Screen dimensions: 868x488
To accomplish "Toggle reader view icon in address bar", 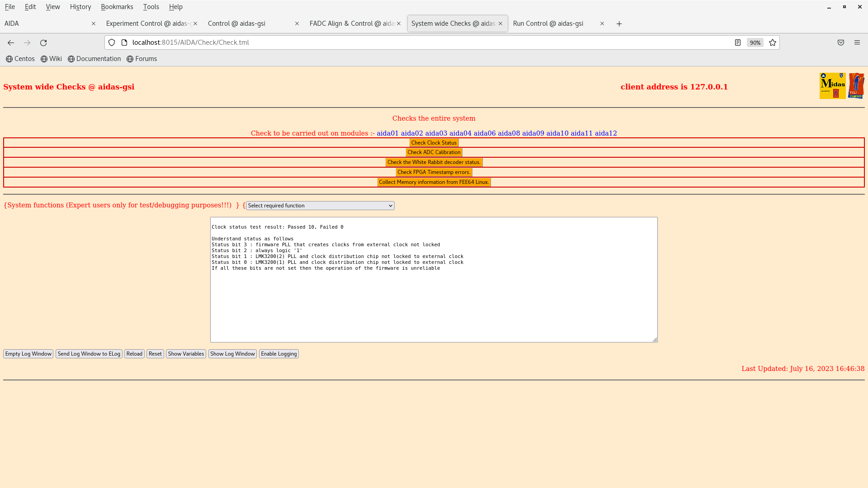I will (x=738, y=42).
